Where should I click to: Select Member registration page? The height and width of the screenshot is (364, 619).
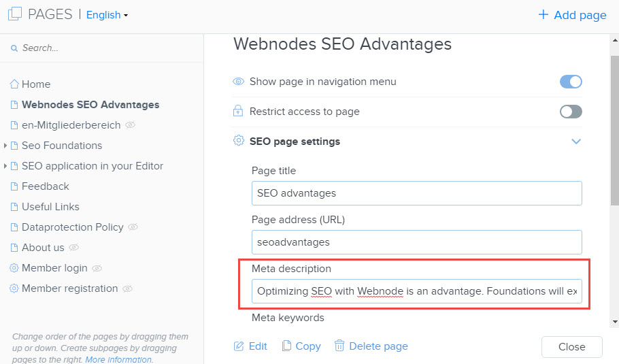[x=70, y=288]
